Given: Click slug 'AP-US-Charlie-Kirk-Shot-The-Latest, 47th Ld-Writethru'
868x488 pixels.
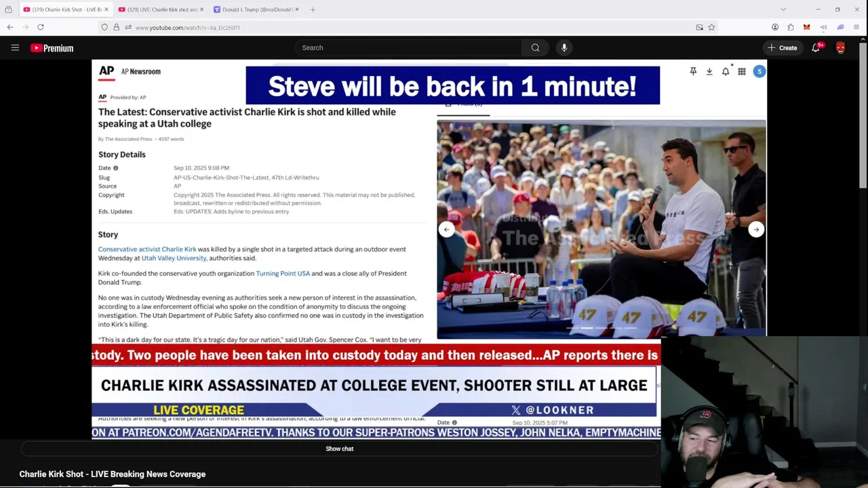Looking at the screenshot, I should click(246, 178).
